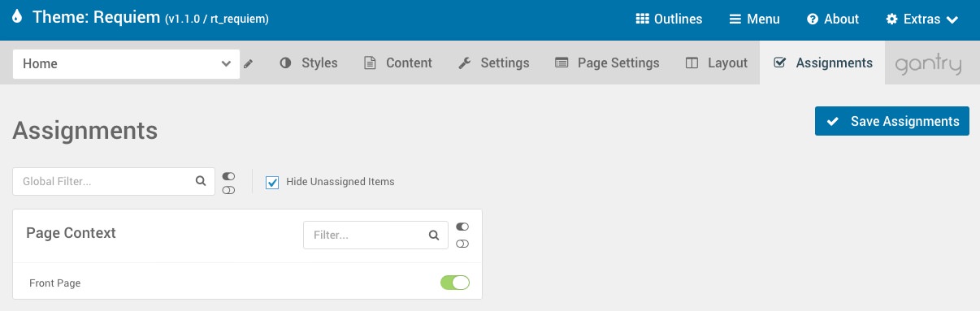Expand the Extras dropdown menu
The image size is (980, 311).
[x=922, y=19]
